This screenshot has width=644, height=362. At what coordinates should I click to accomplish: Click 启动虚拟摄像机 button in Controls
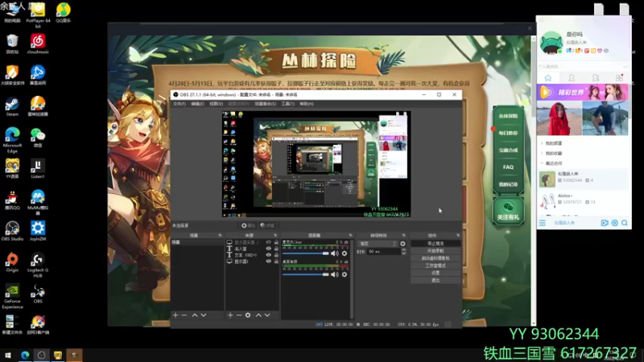click(436, 258)
